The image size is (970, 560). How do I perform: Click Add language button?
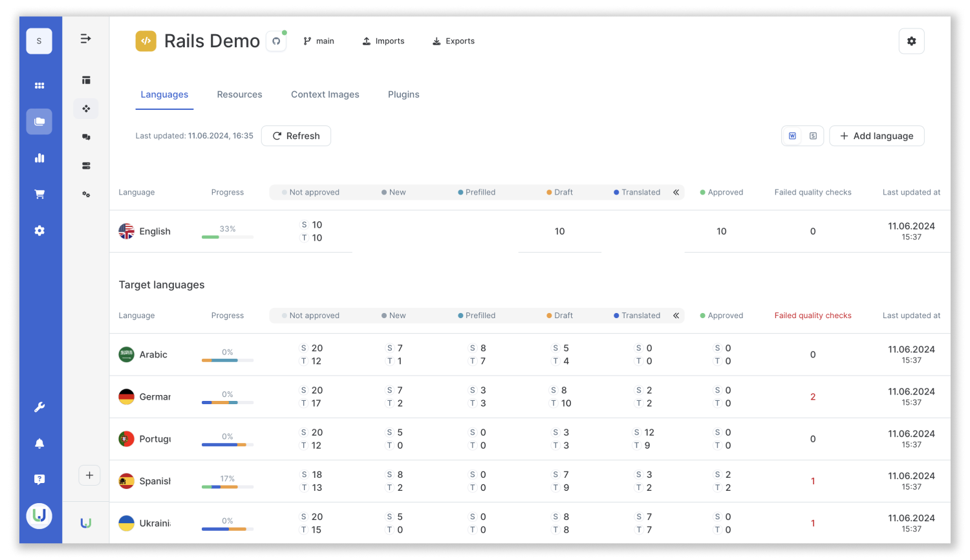point(877,136)
